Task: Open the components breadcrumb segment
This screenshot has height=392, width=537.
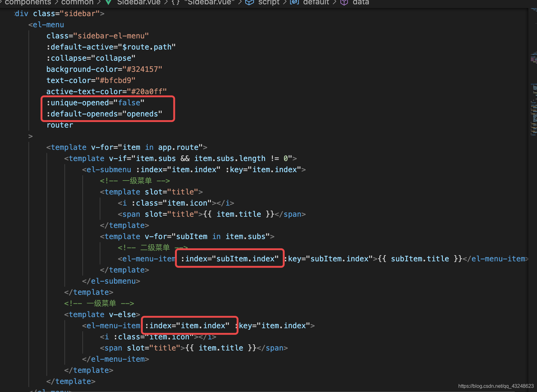Action: tap(28, 2)
